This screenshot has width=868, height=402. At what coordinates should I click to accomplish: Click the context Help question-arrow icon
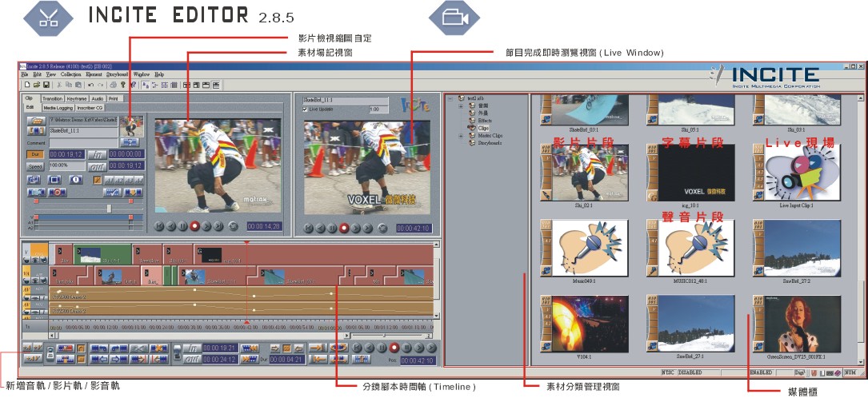(x=133, y=85)
